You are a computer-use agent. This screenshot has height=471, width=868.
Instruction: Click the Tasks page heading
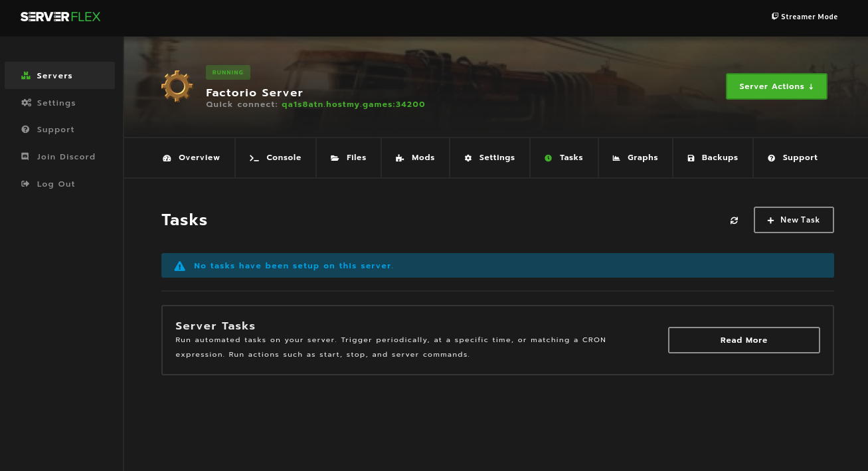click(185, 220)
